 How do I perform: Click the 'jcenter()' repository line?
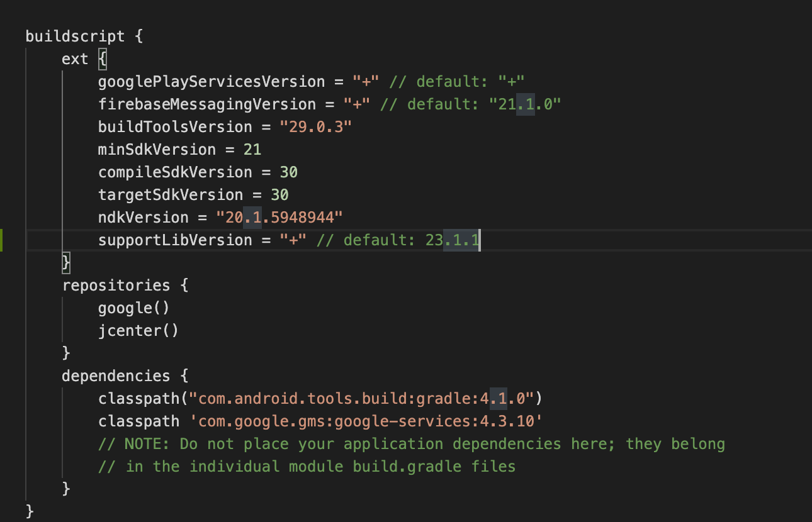(x=138, y=330)
